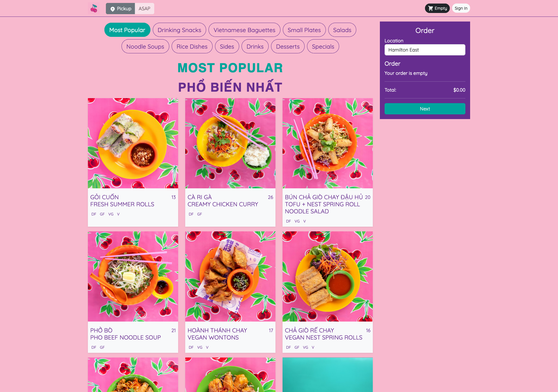Open the Pho Beef Noodle Soup image

tap(133, 276)
